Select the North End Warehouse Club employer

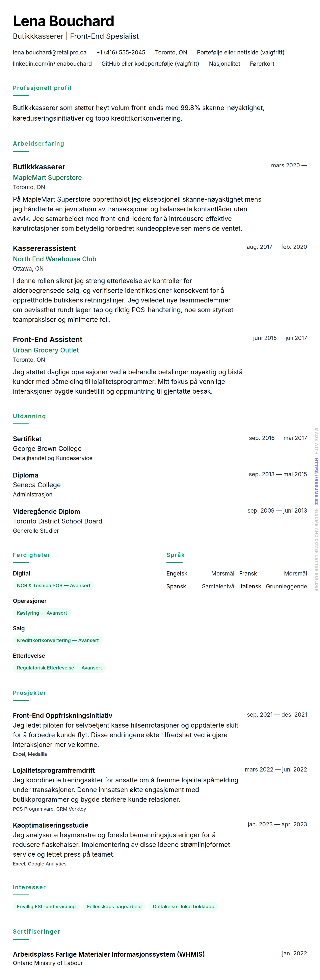54,259
